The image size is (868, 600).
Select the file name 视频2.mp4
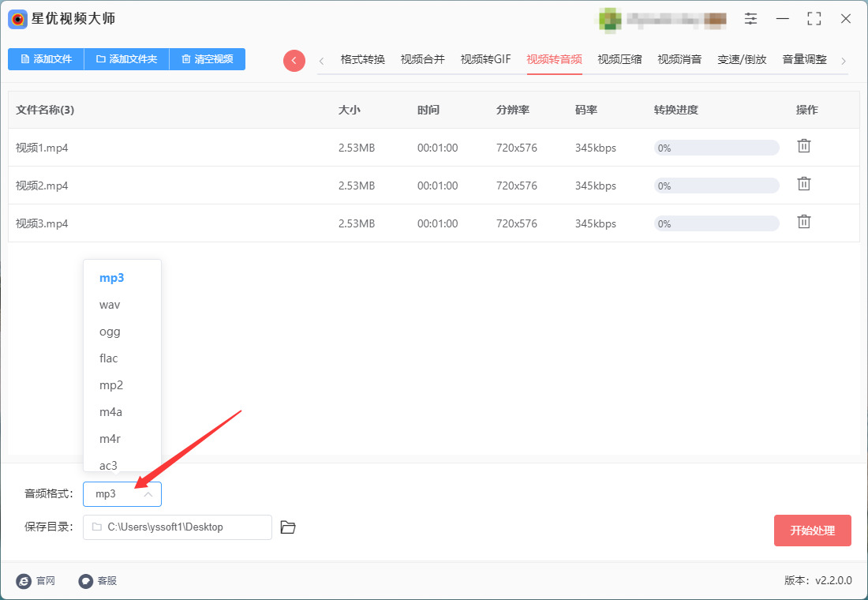42,186
